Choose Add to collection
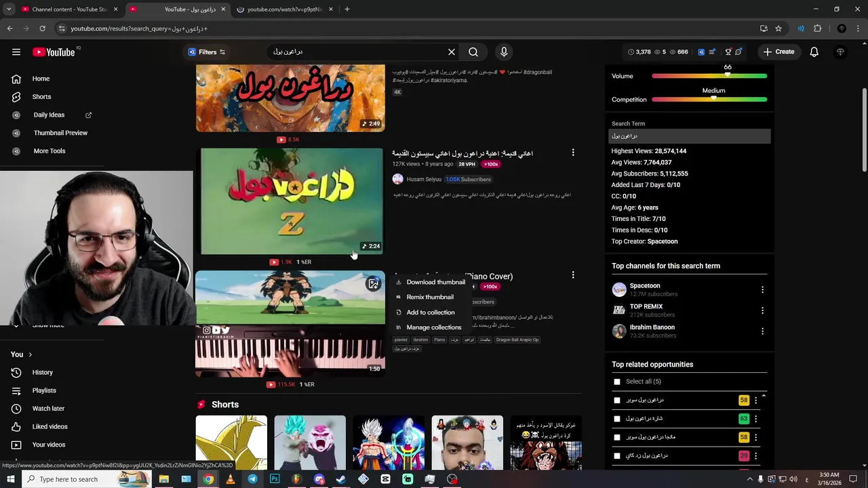This screenshot has width=868, height=488. [x=431, y=312]
